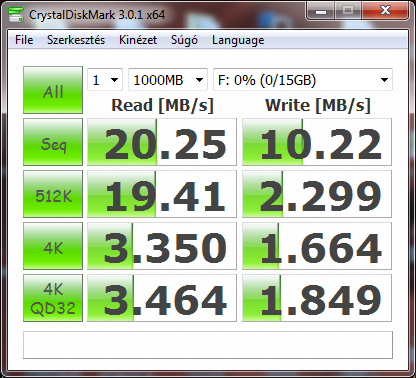Viewport: 416px width, 378px height.
Task: Click the 4K QD32 write result 1.849
Action: coord(317,298)
